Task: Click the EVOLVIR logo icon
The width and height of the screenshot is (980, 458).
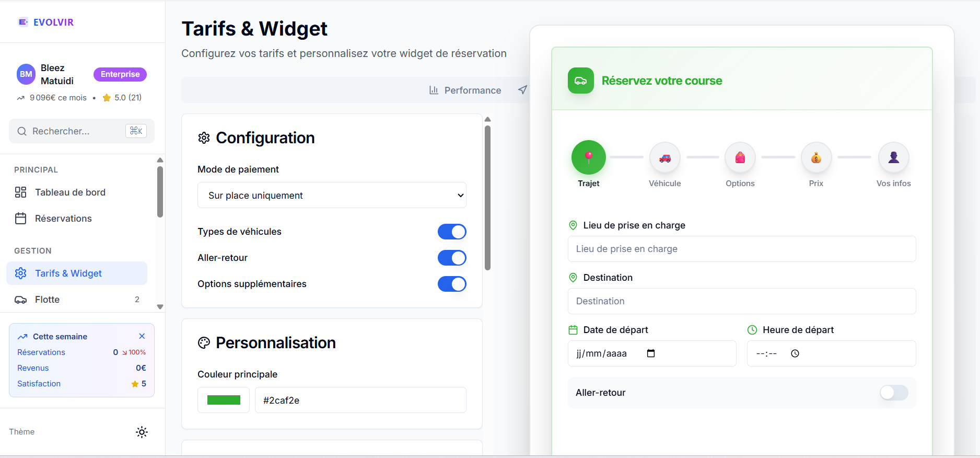Action: click(23, 22)
